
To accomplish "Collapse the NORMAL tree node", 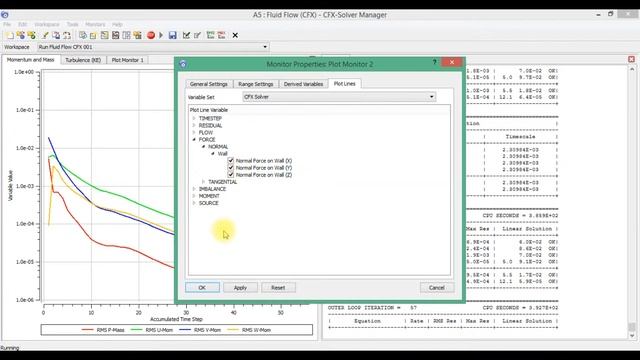I will pos(203,147).
